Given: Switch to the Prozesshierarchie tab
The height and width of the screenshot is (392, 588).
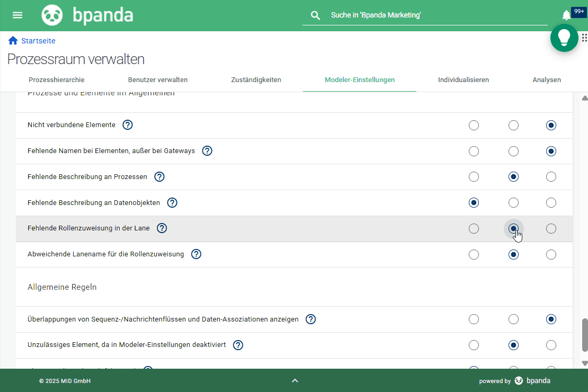Looking at the screenshot, I should tap(57, 80).
